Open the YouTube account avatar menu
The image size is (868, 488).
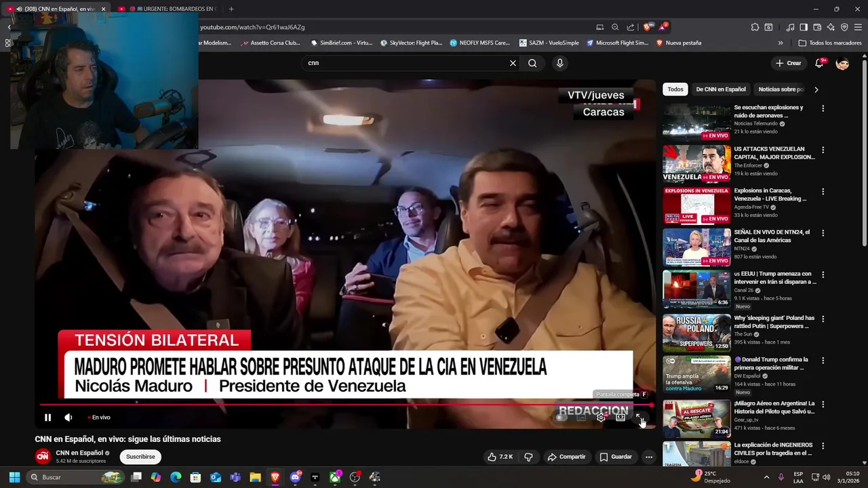point(843,63)
